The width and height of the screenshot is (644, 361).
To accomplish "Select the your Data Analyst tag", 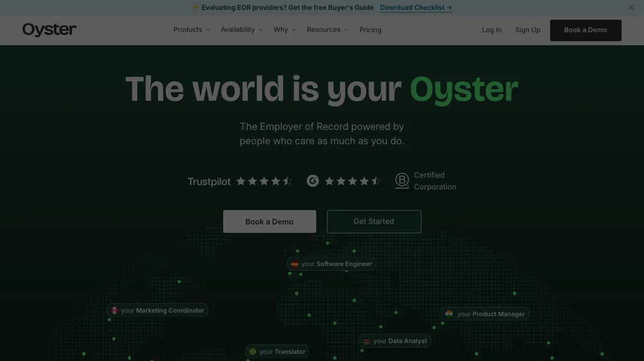I will point(395,341).
